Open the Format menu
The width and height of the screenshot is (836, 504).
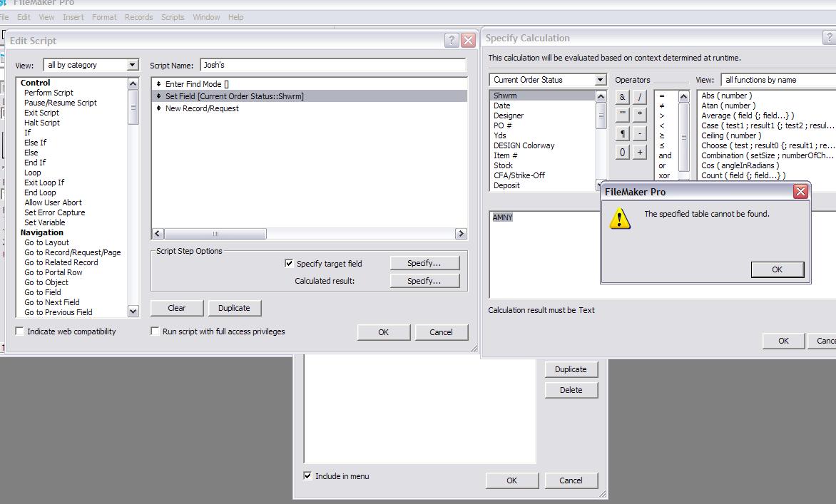(x=104, y=17)
